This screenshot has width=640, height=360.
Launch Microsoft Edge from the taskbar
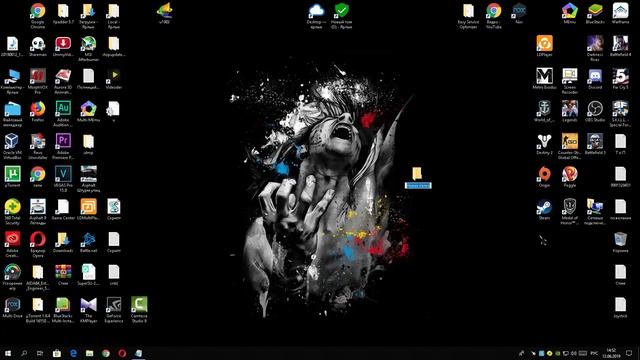(x=73, y=353)
